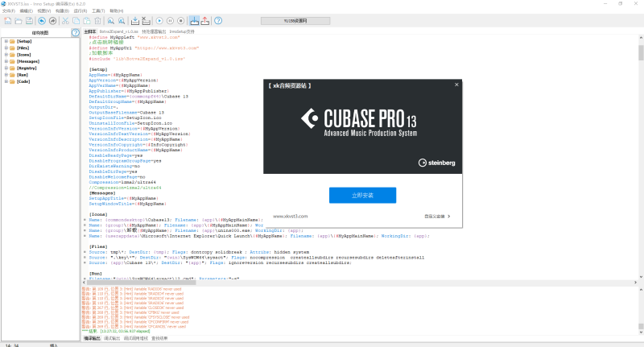The height and width of the screenshot is (347, 644).
Task: Select the Target Uninstall upload-arrow icon
Action: 205,21
